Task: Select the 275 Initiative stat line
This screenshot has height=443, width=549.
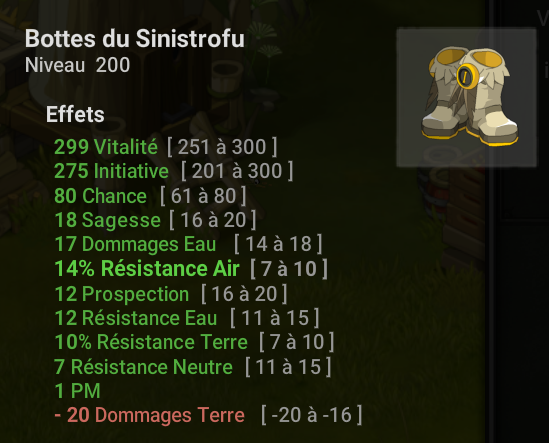Action: pos(174,171)
